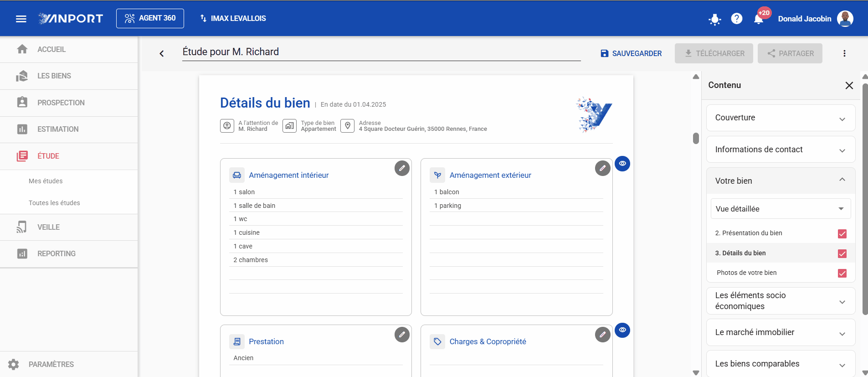Go back with the left chevron arrow
Screen dimensions: 868x377
tap(161, 53)
